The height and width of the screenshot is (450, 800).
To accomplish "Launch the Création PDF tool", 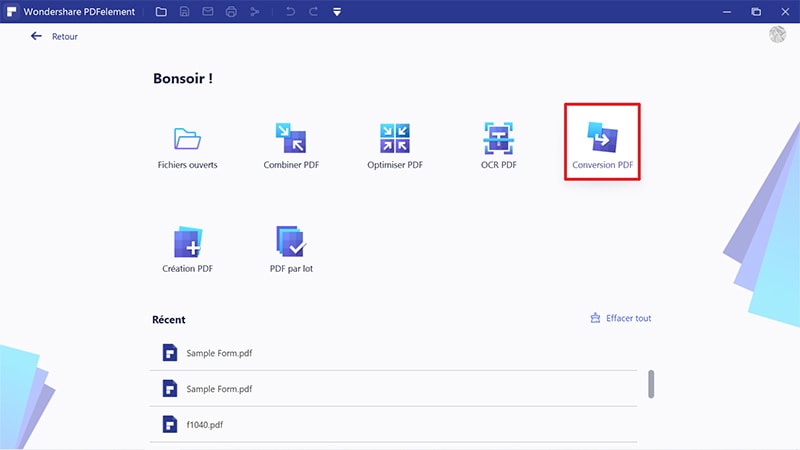I will [187, 249].
